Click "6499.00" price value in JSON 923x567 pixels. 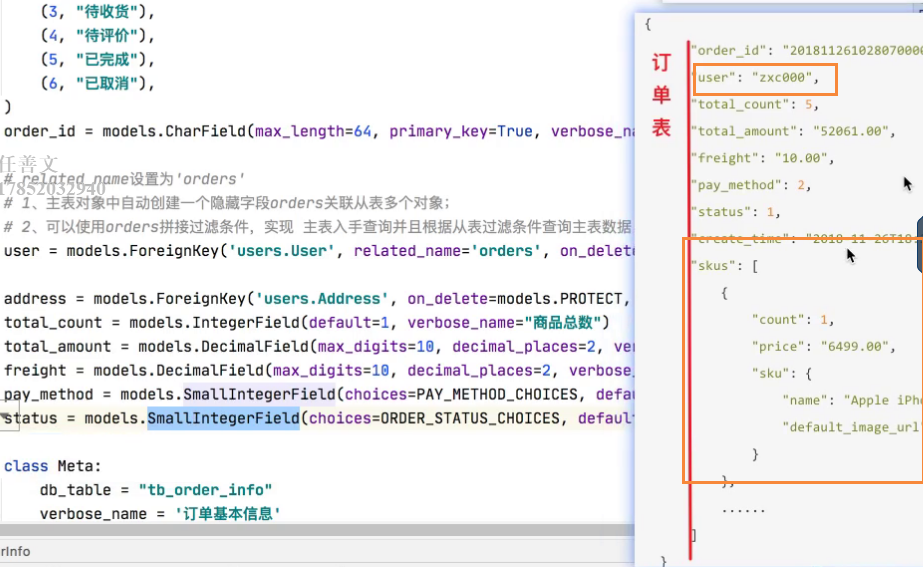point(855,346)
